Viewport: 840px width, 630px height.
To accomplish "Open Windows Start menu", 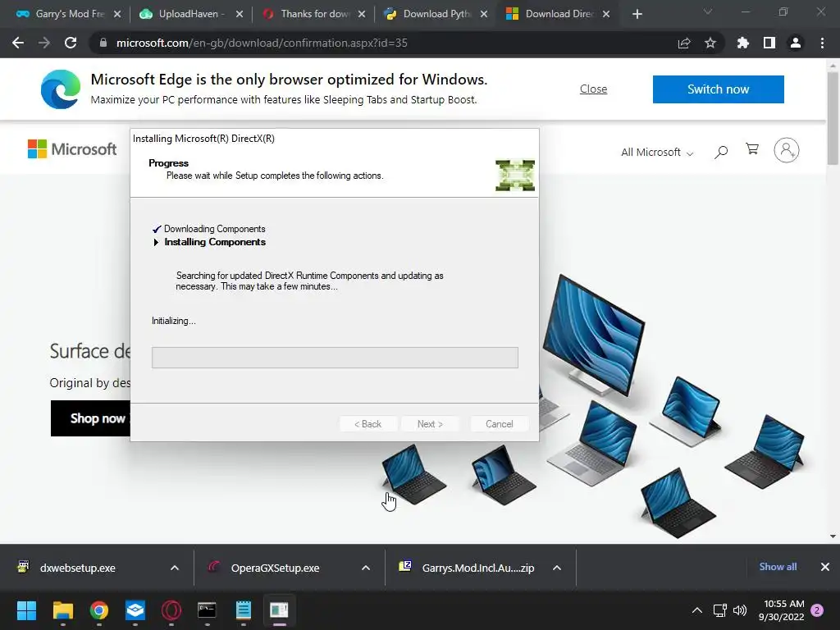I will [x=26, y=610].
